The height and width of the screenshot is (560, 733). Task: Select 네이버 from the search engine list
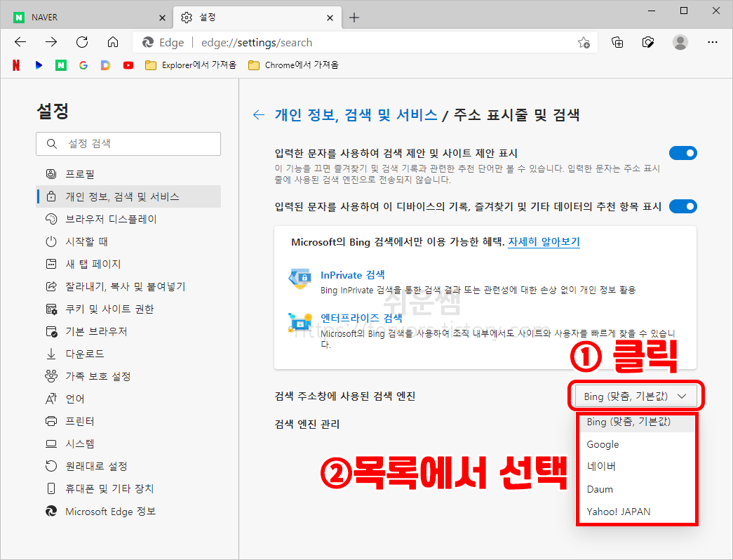pyautogui.click(x=637, y=467)
